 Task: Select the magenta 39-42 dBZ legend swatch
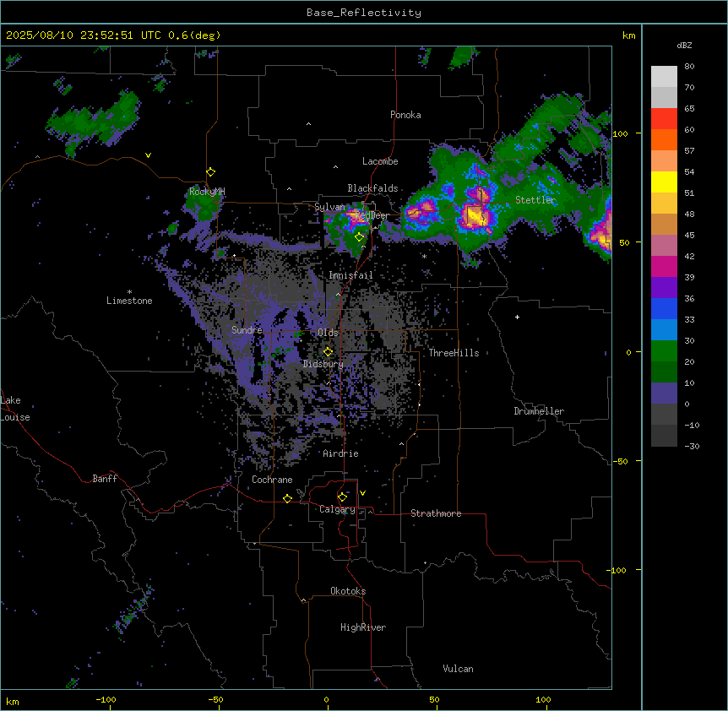coord(664,266)
